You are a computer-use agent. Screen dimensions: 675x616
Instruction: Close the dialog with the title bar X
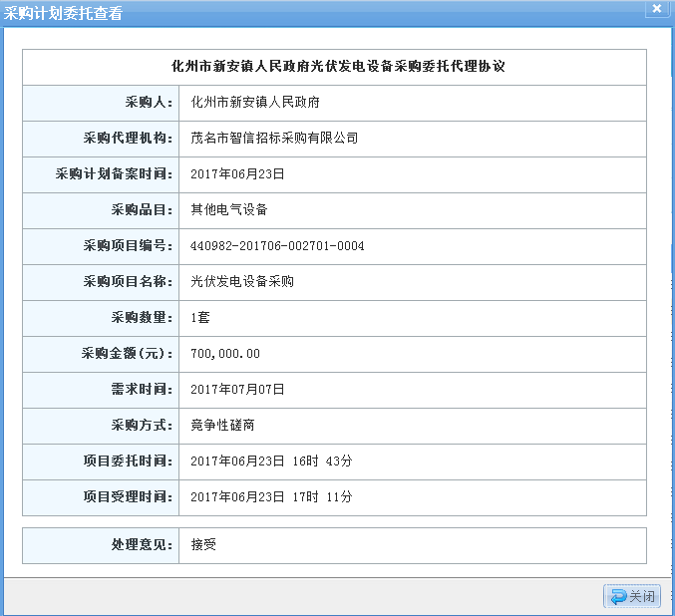pos(656,9)
